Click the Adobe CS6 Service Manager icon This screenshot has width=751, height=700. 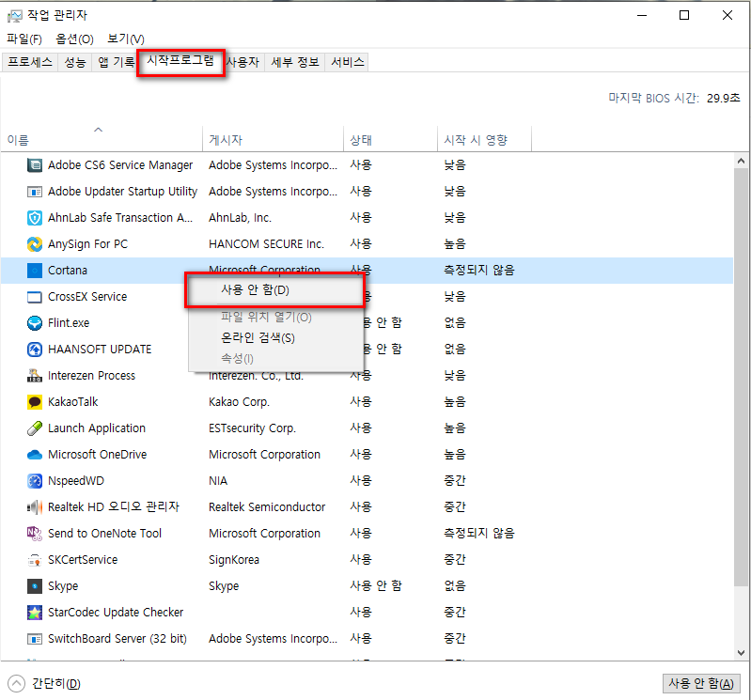[35, 165]
